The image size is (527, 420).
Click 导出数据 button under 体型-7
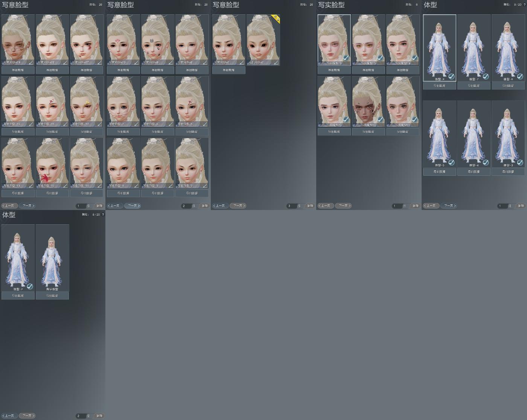click(x=474, y=86)
